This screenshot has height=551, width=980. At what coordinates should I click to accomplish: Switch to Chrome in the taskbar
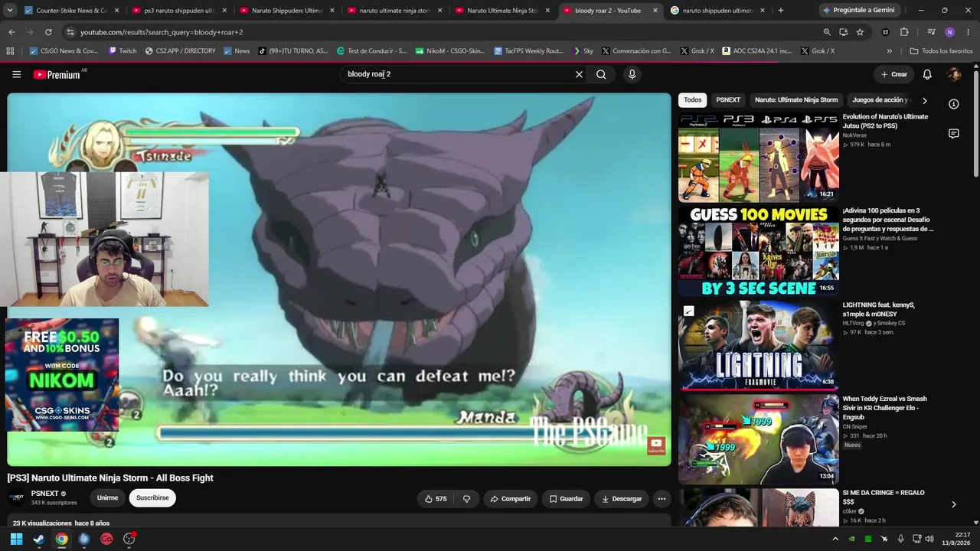coord(61,539)
